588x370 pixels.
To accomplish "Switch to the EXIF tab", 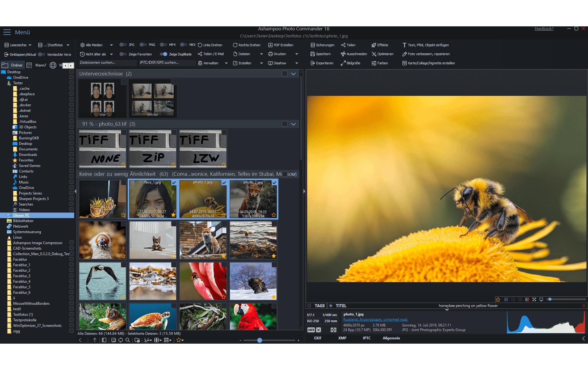I will (x=318, y=338).
